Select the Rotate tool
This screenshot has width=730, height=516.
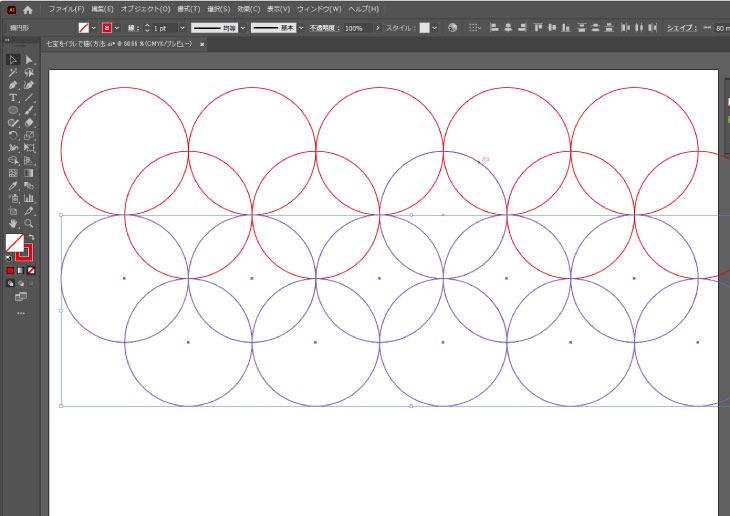(13, 135)
